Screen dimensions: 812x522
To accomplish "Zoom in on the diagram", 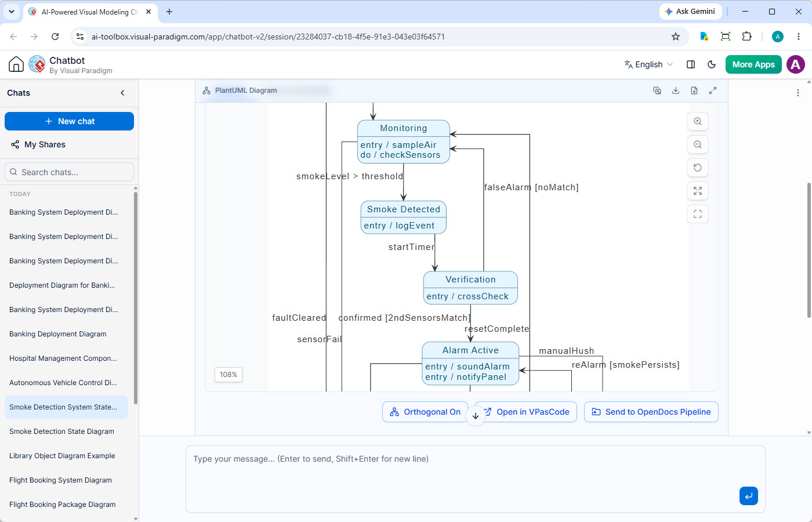I will [x=698, y=121].
